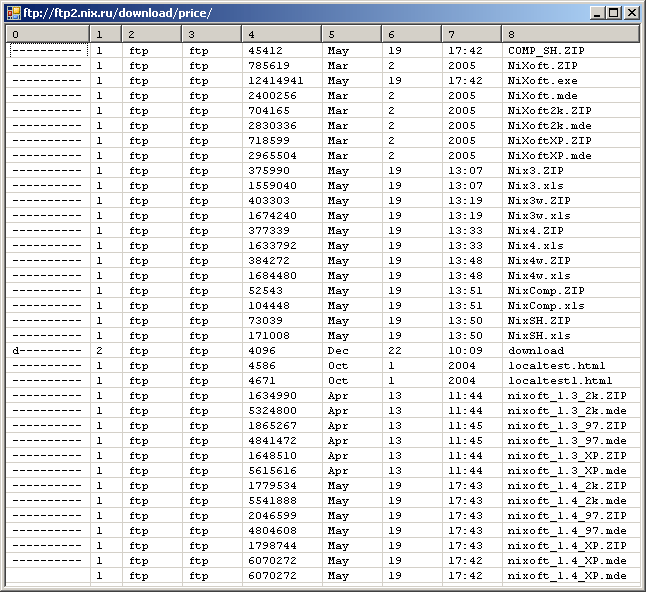Click file name NixSH.xls
Image resolution: width=646 pixels, height=592 pixels.
539,336
